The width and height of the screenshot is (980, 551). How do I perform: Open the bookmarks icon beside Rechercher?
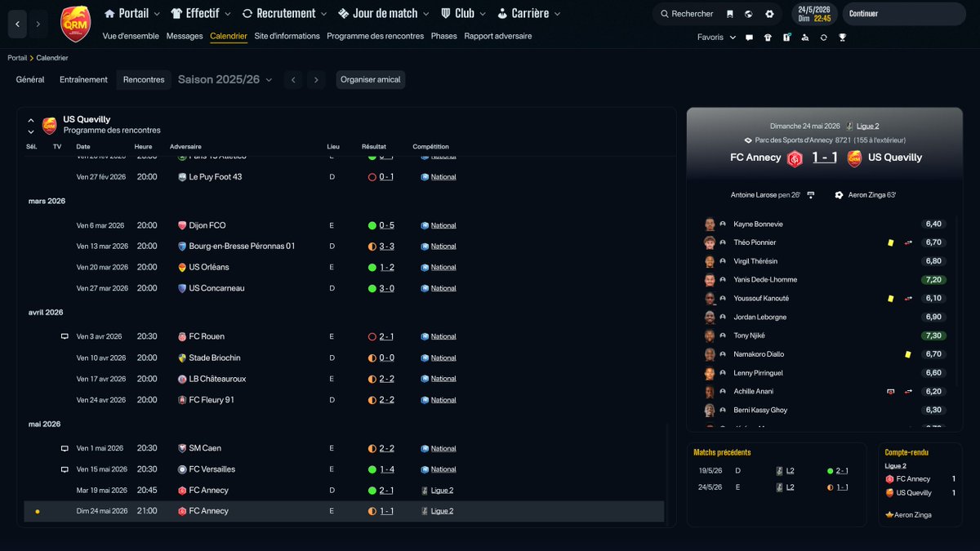(728, 14)
